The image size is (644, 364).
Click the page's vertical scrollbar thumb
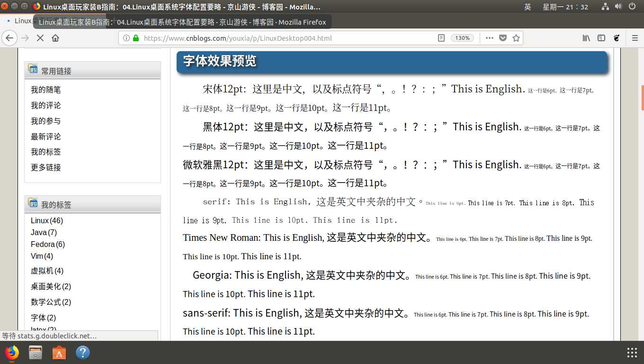[x=642, y=97]
